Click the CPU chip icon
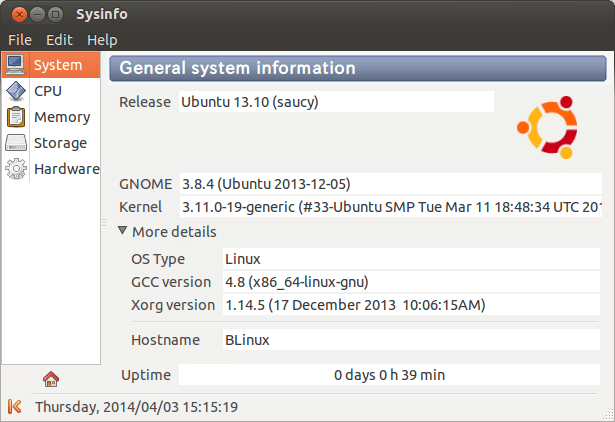Viewport: 615px width, 422px height. tap(15, 91)
